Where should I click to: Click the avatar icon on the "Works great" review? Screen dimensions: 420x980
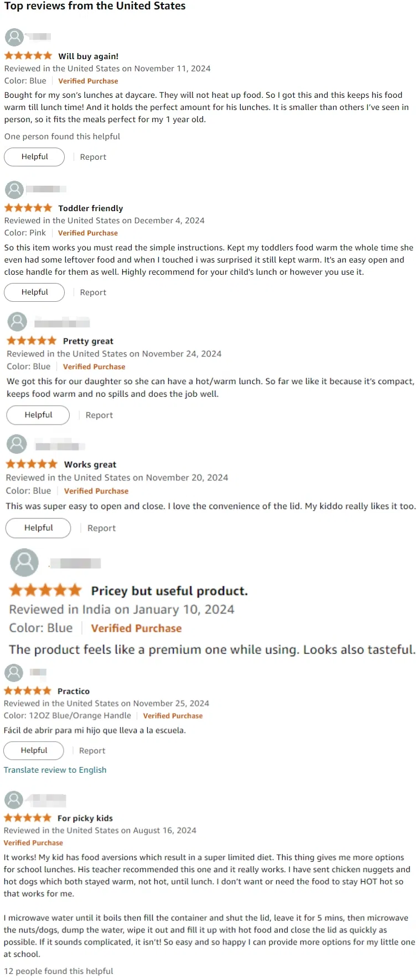pyautogui.click(x=17, y=444)
